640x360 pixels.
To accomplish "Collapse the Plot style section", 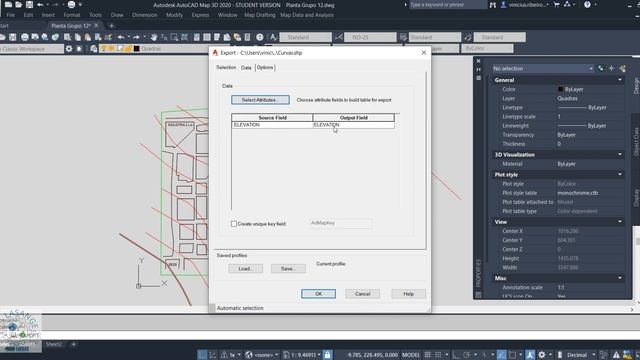I will click(620, 174).
